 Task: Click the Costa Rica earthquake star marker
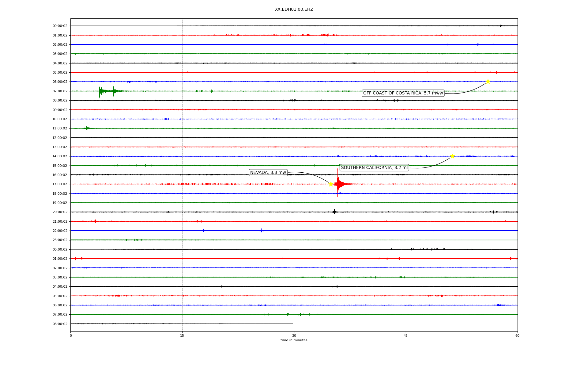(488, 82)
